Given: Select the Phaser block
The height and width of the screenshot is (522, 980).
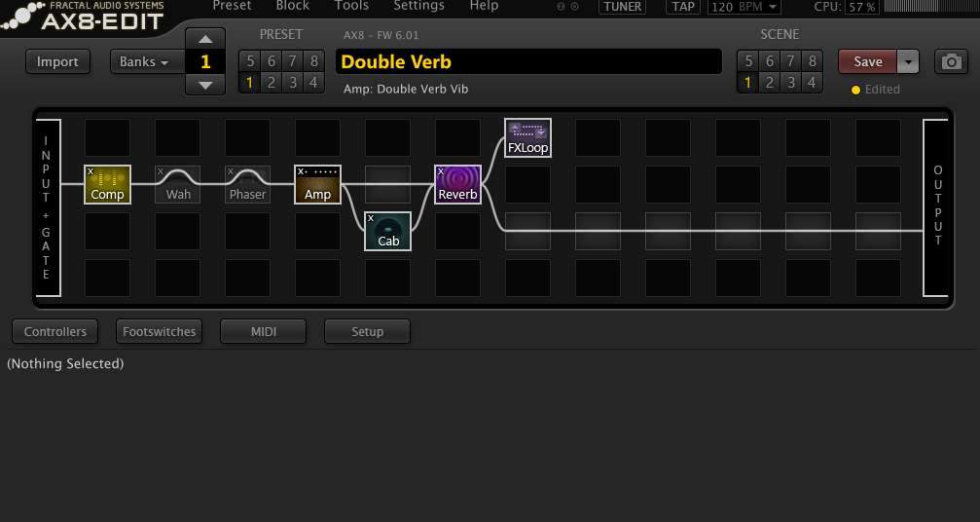Looking at the screenshot, I should coord(247,184).
